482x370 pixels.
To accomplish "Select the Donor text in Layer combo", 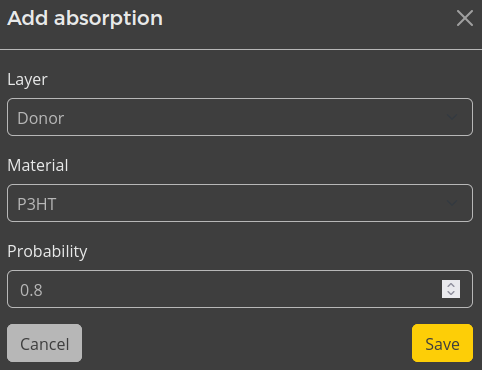I will [x=40, y=118].
